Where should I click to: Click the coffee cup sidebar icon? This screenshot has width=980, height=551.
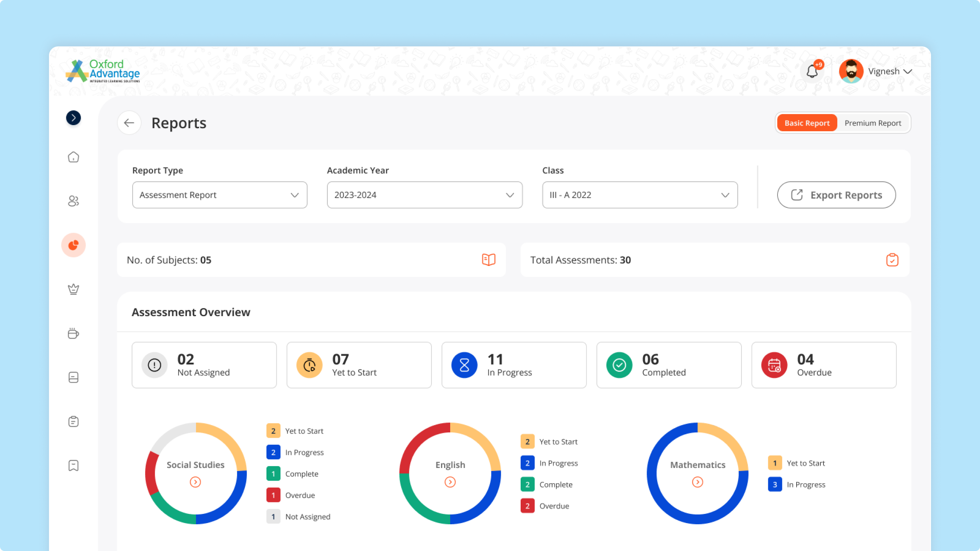coord(73,333)
